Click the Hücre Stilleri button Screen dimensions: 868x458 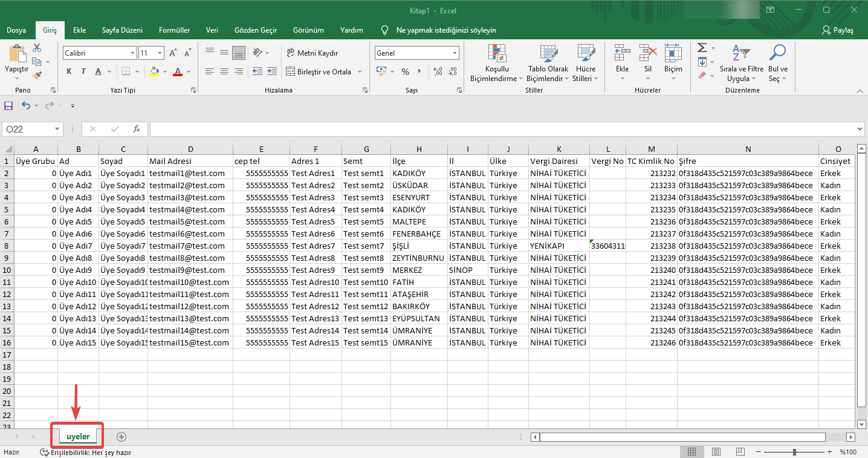[585, 64]
